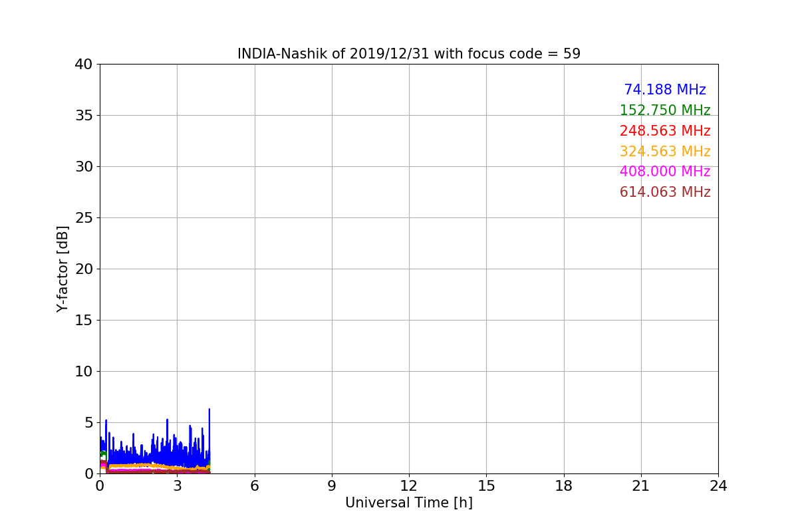The height and width of the screenshot is (532, 798).
Task: Click the y-axis tick label 30
Action: [x=84, y=167]
